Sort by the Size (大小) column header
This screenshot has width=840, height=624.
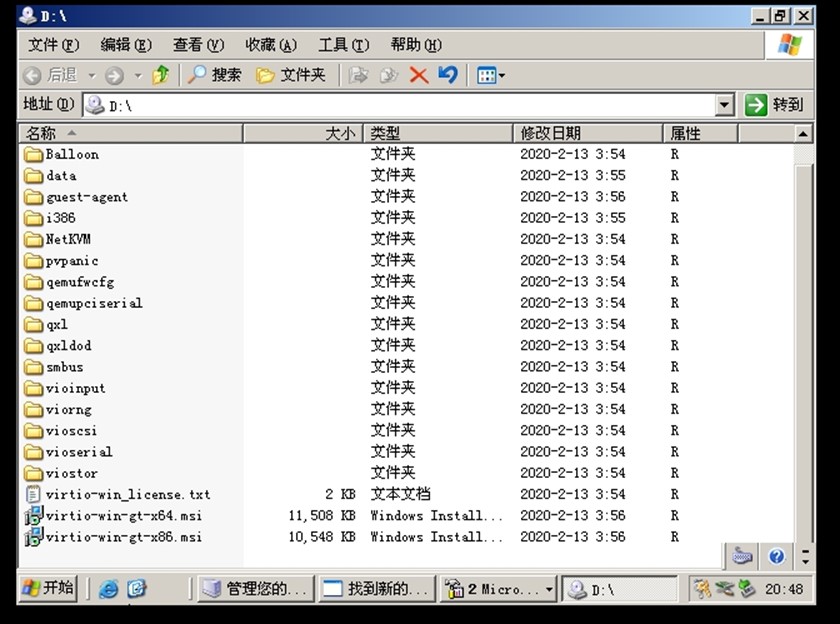click(303, 133)
